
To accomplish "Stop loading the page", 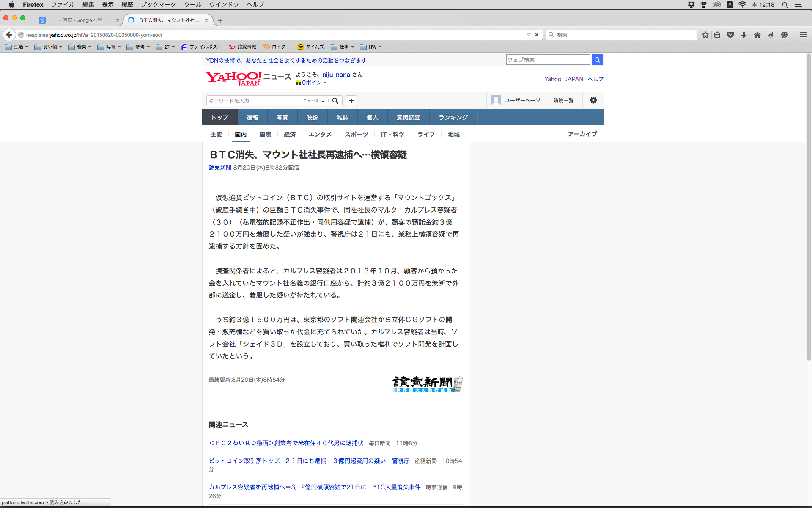I will click(537, 35).
